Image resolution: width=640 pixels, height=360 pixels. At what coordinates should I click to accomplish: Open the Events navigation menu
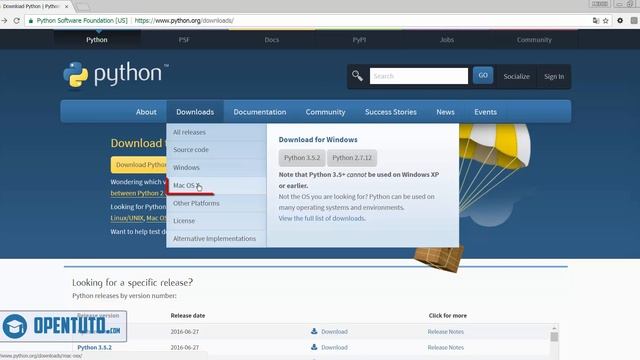point(485,112)
